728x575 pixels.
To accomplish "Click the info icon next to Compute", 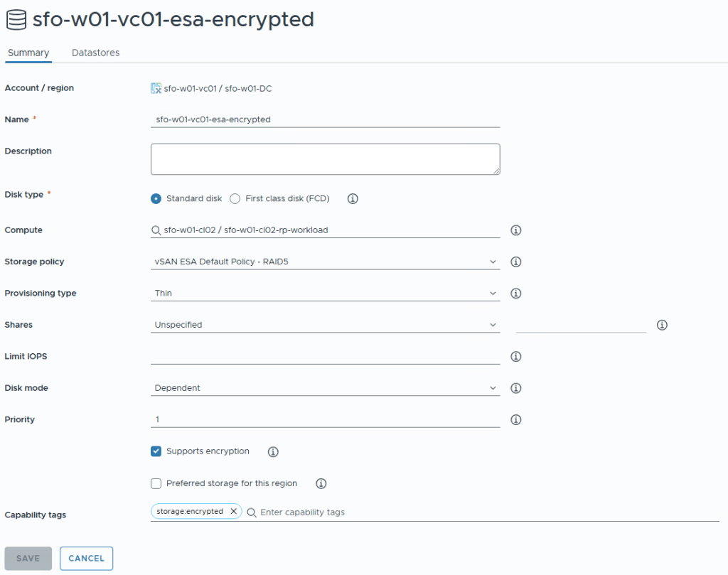I will (516, 230).
